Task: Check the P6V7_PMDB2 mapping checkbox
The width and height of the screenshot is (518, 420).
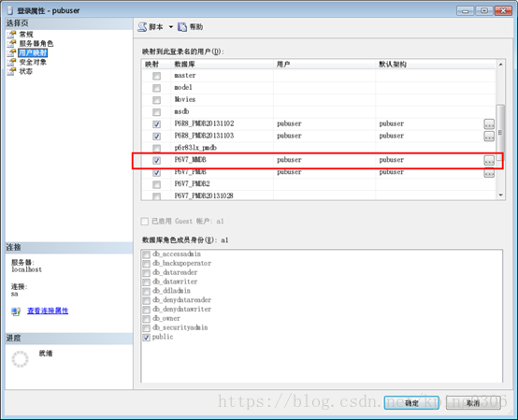Action: click(x=156, y=184)
